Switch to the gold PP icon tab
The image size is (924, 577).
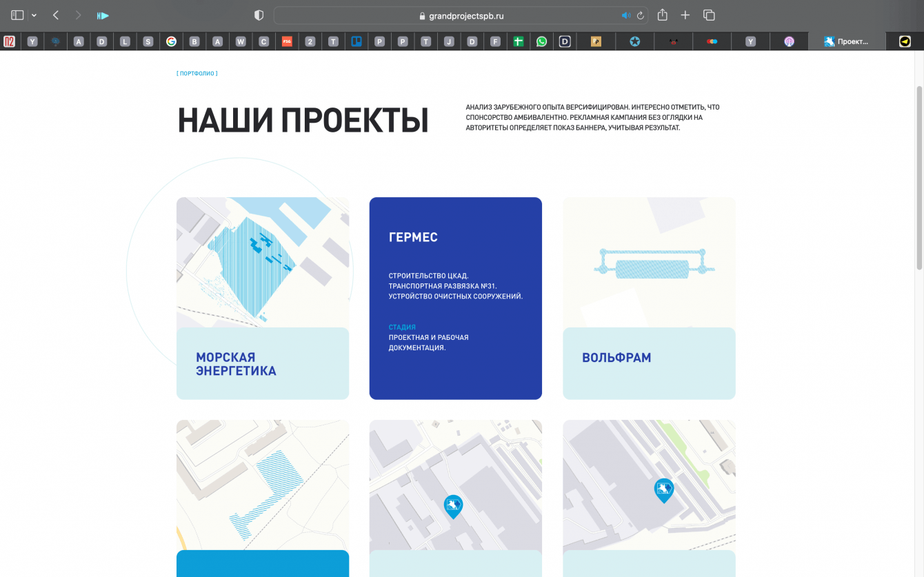596,41
